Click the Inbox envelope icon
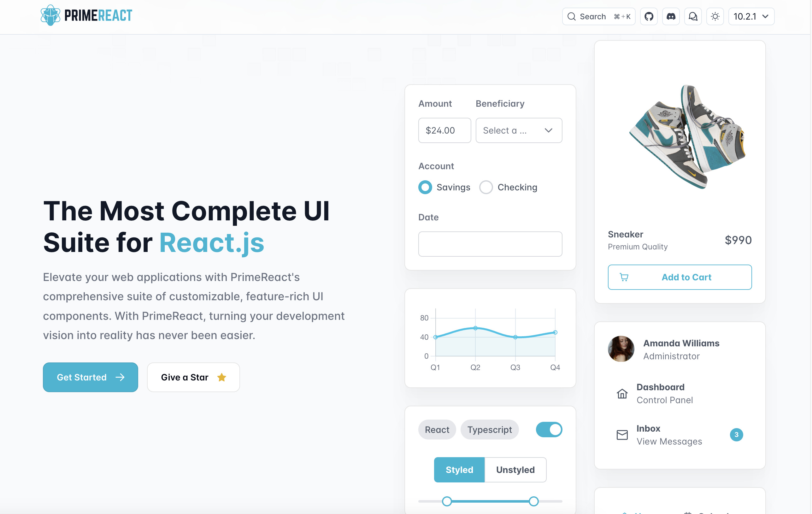This screenshot has height=514, width=812. click(622, 435)
